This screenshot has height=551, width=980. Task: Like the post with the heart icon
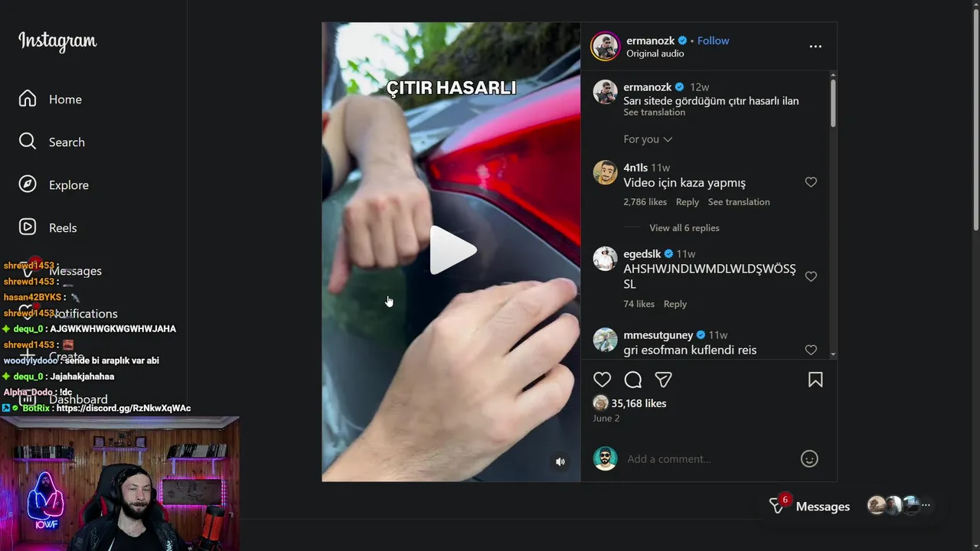603,380
